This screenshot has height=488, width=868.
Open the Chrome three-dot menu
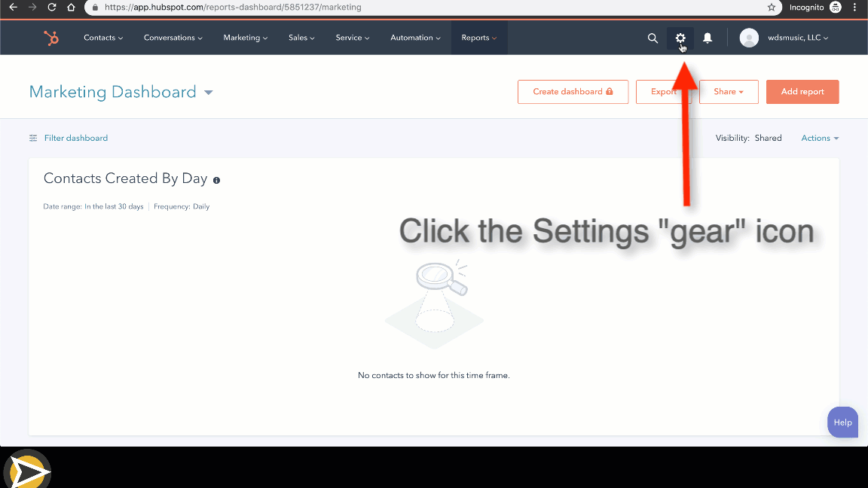click(854, 8)
